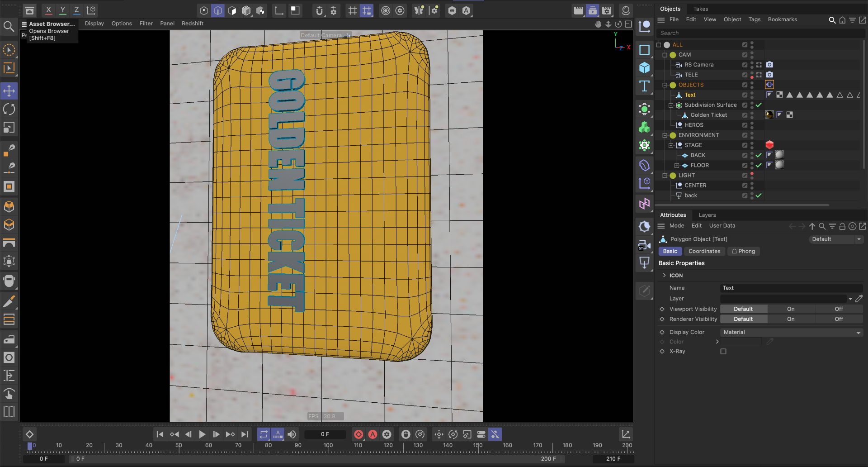Expand the FLOOR object

677,166
